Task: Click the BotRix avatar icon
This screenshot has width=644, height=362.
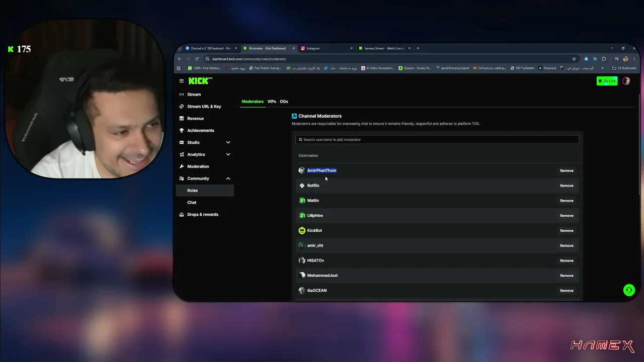Action: (302, 186)
